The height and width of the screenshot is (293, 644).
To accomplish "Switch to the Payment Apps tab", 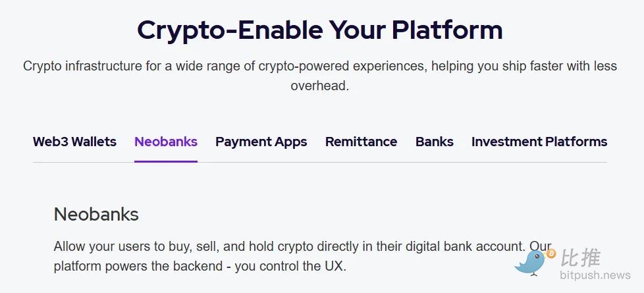I will pos(261,142).
